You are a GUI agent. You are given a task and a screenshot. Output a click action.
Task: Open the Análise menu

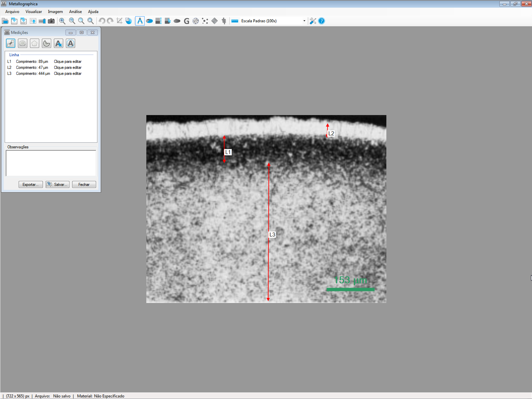[x=75, y=12]
